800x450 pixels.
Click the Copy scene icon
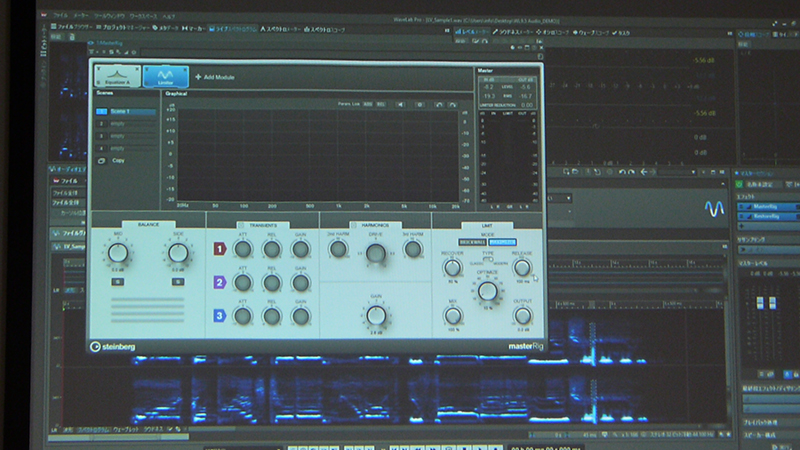(x=102, y=160)
